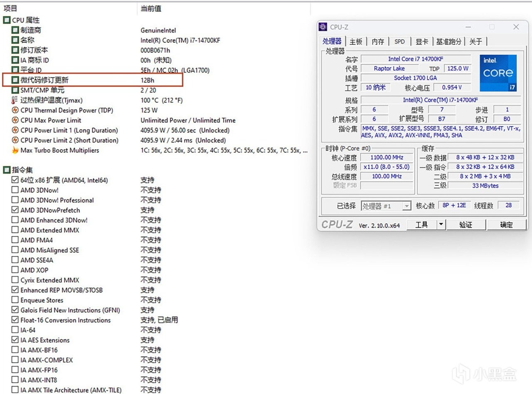532x394 pixels.
Task: Click the 倍频 field showing x11.0
Action: [387, 167]
